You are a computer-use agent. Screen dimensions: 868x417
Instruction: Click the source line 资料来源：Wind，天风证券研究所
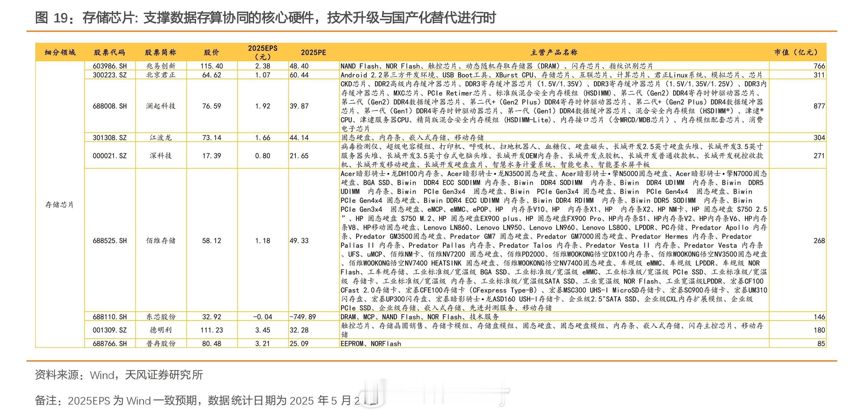tap(118, 375)
